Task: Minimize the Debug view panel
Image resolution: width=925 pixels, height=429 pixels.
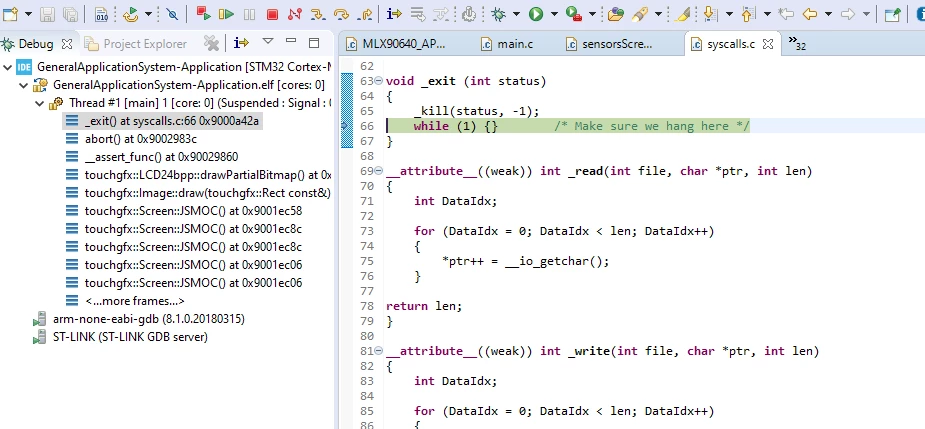Action: [x=291, y=41]
